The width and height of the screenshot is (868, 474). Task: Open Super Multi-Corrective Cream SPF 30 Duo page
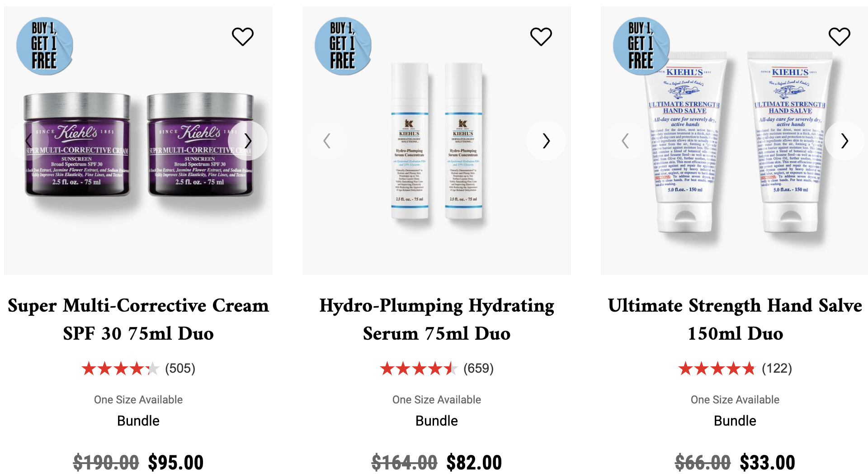(x=138, y=319)
